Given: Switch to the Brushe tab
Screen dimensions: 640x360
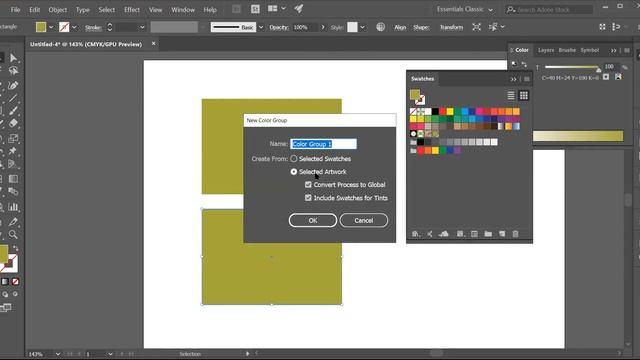Looking at the screenshot, I should tap(567, 50).
